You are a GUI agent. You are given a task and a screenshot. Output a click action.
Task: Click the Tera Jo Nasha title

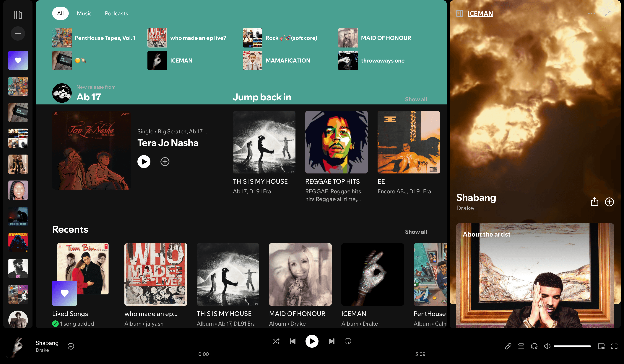coord(168,143)
